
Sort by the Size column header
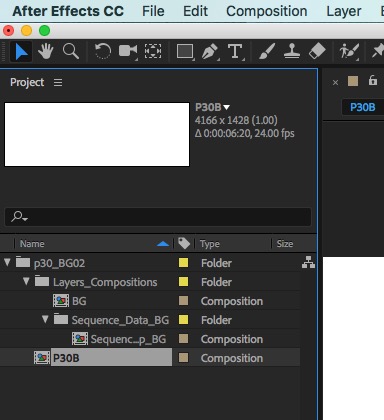click(285, 244)
